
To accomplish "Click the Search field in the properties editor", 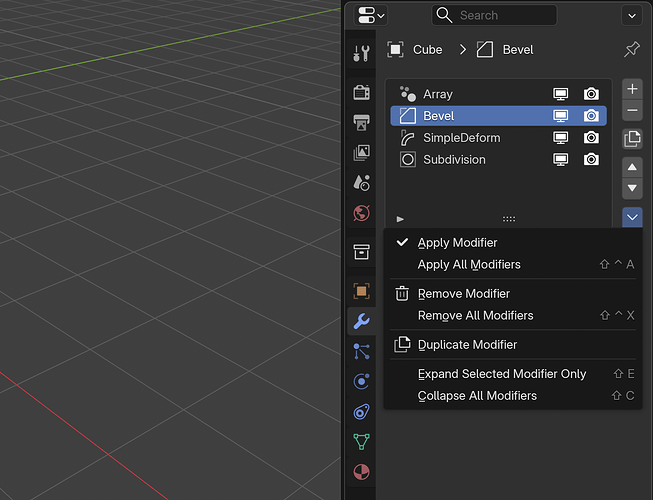I will click(x=494, y=15).
